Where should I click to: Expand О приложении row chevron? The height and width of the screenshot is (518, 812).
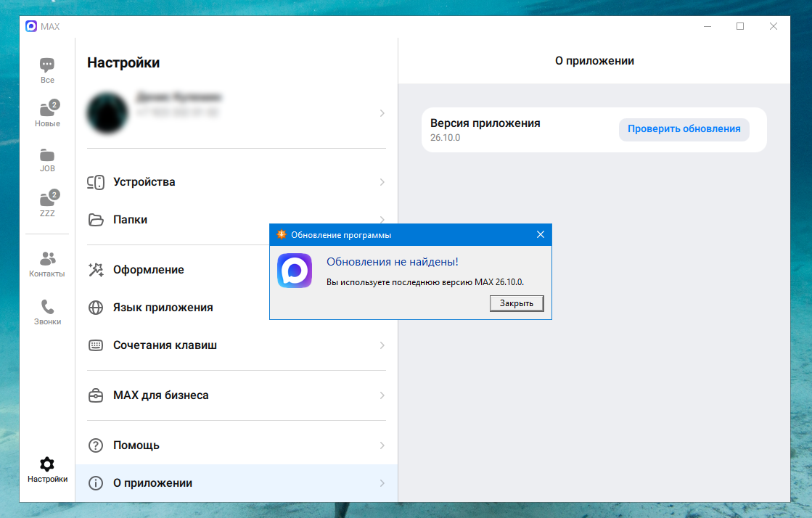click(382, 483)
